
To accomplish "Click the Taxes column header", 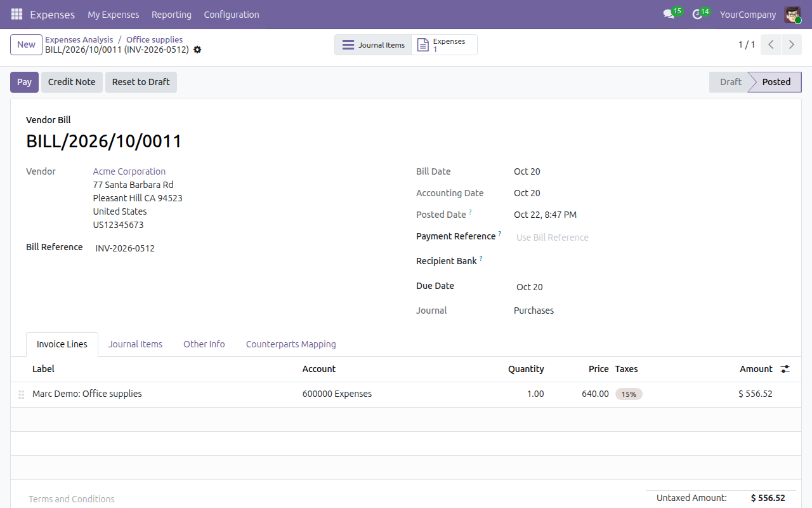I will pyautogui.click(x=627, y=369).
